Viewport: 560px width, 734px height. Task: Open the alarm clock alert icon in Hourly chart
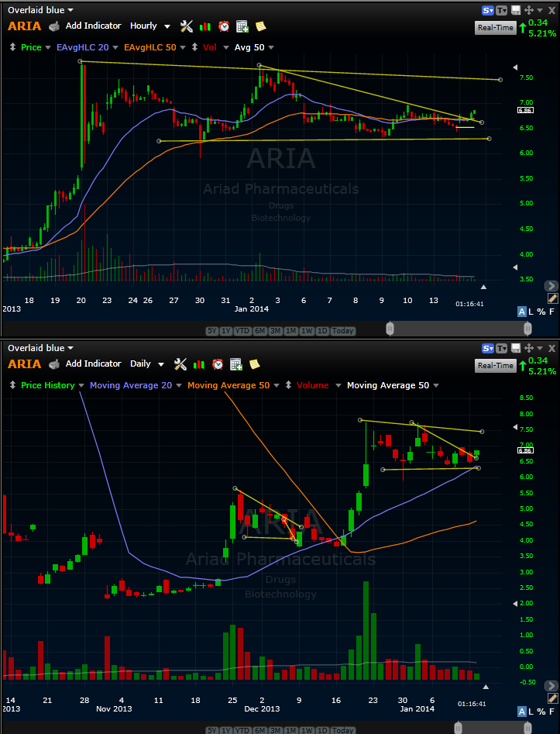(x=224, y=26)
